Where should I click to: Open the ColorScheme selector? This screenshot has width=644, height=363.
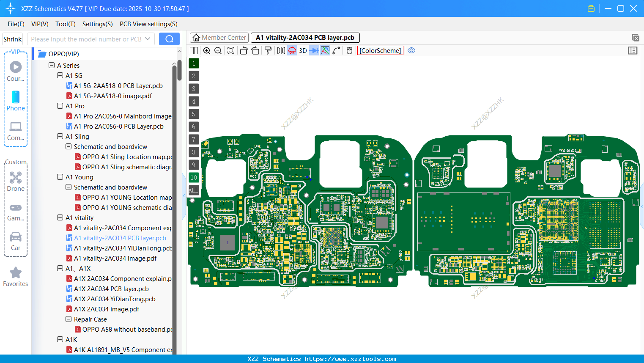[380, 50]
